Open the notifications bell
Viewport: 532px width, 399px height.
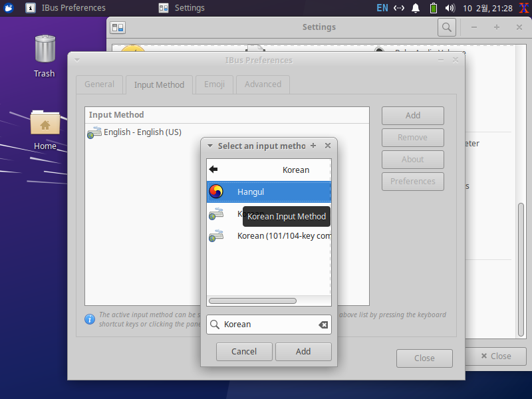point(415,8)
